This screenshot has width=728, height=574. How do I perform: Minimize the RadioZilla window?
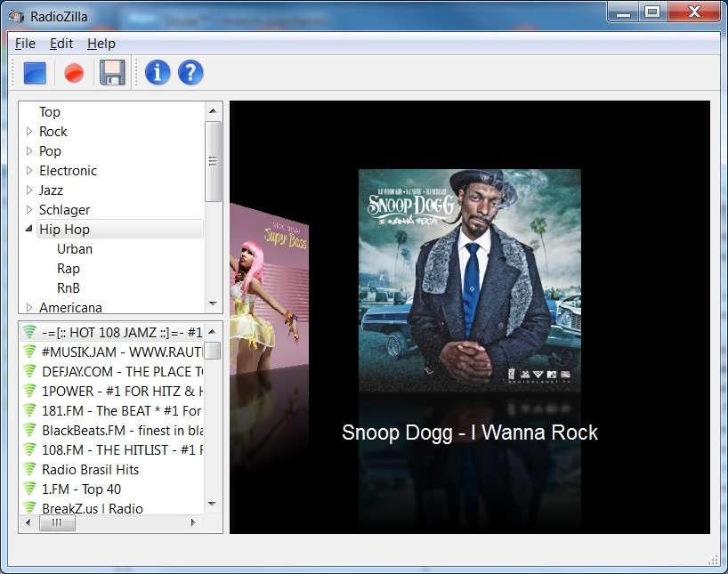623,12
